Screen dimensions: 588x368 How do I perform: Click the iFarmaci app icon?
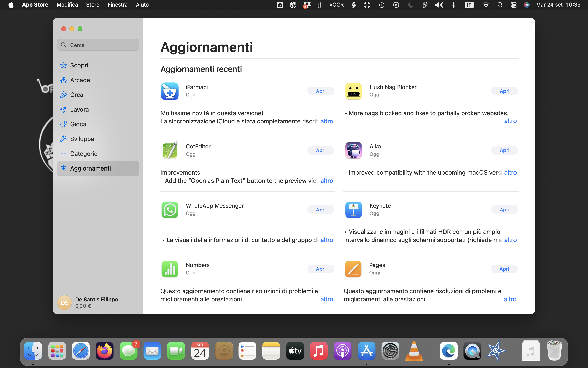point(170,91)
